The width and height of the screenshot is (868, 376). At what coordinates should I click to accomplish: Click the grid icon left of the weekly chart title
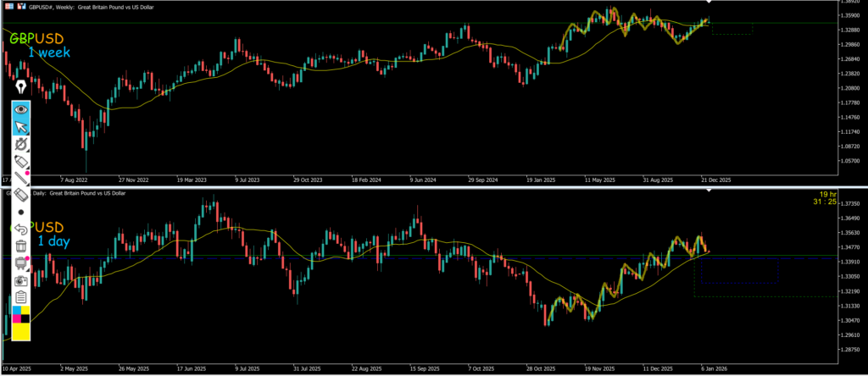8,6
